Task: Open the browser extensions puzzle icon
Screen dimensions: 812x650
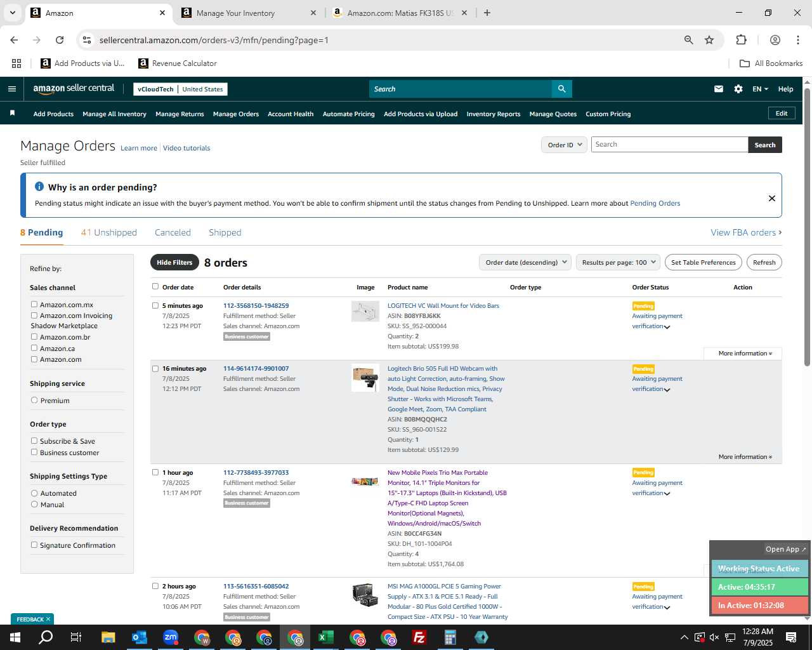Action: pyautogui.click(x=741, y=40)
